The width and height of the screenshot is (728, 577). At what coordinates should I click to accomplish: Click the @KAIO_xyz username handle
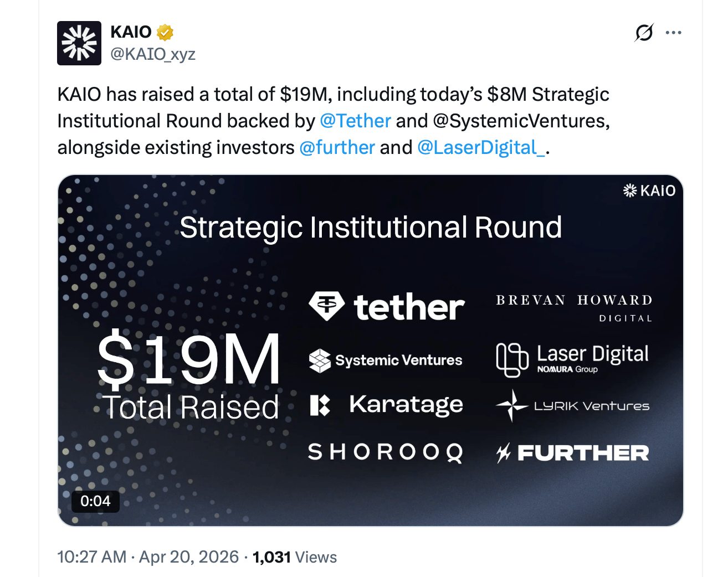[x=153, y=54]
